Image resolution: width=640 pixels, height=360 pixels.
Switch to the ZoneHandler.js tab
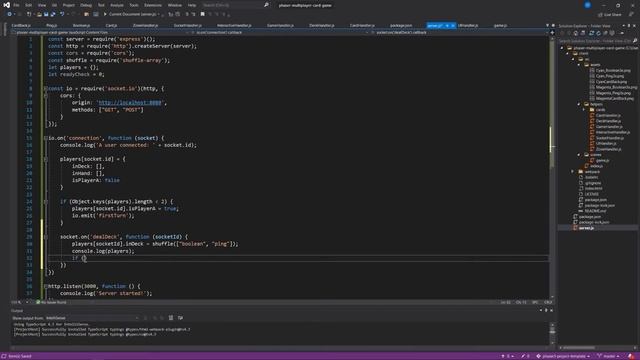click(x=145, y=25)
